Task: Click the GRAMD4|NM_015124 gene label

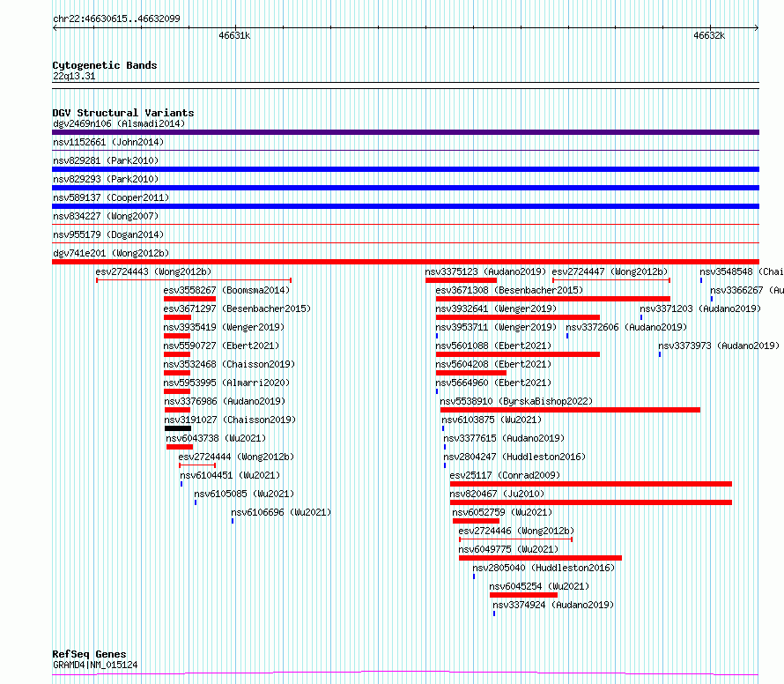Action: point(95,665)
